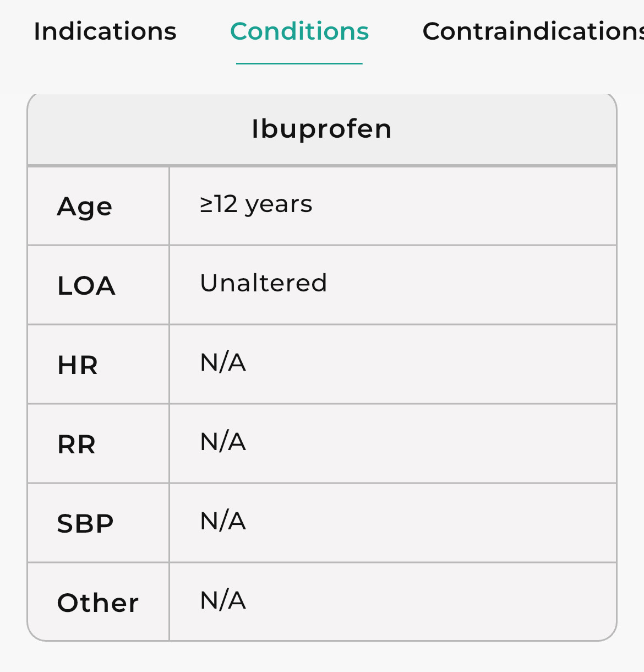Select the N/A value beside SBP

tap(223, 521)
